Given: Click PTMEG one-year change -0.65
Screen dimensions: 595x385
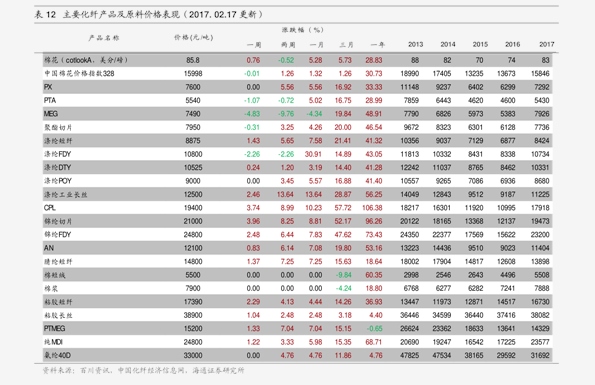Looking at the screenshot, I should click(x=375, y=328).
